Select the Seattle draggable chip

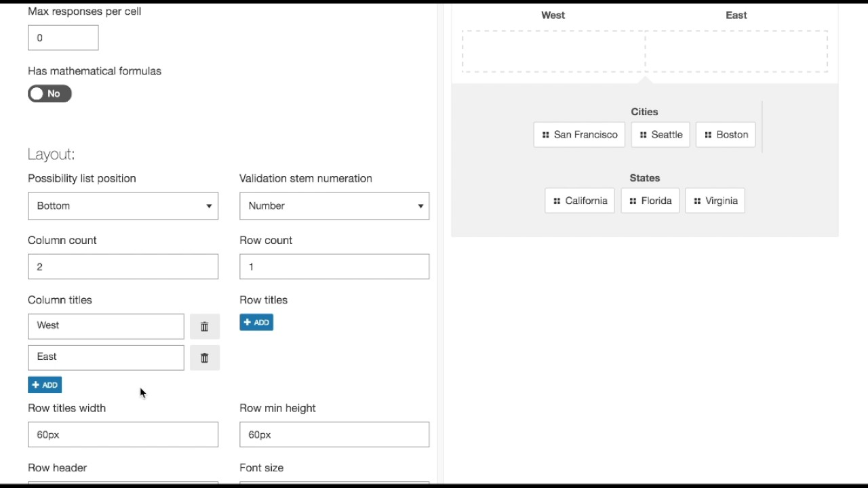point(660,134)
